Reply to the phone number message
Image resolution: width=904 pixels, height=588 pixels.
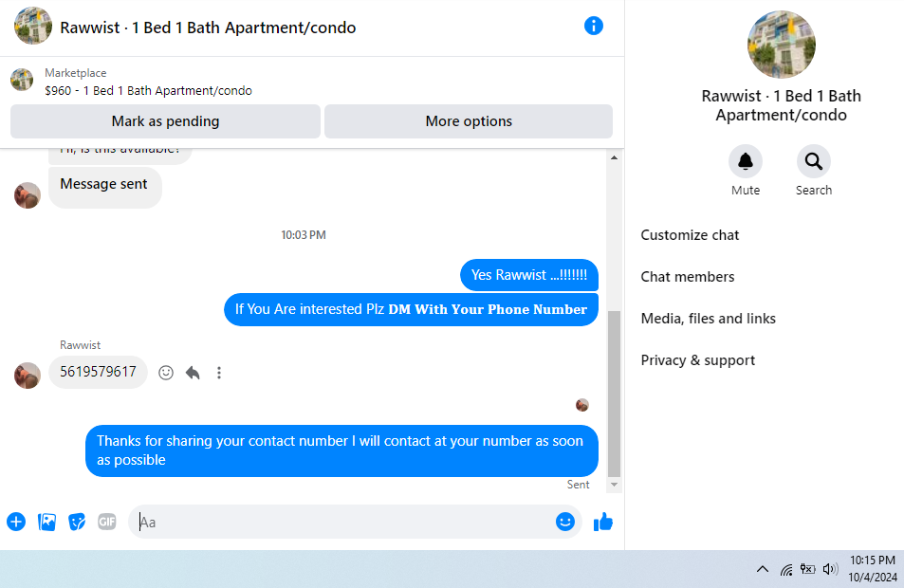193,373
